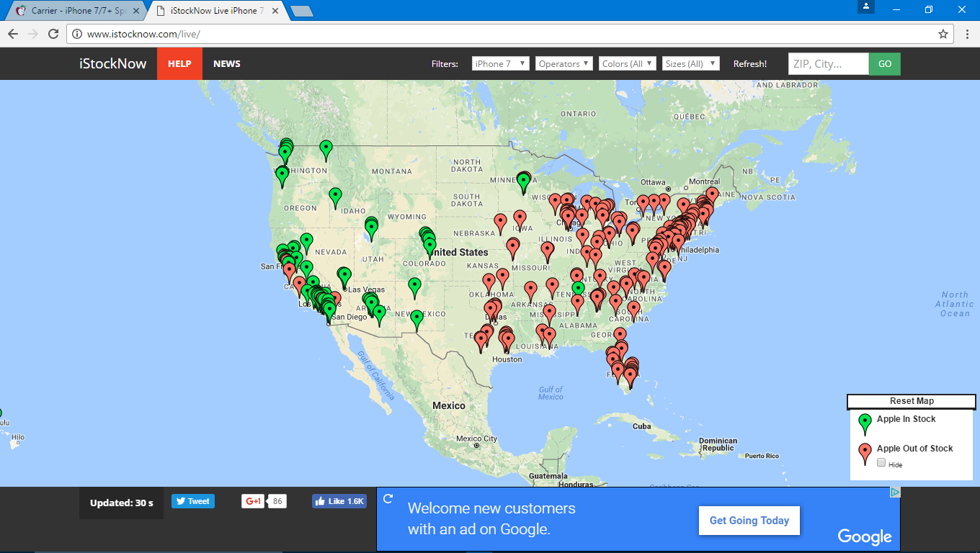Click the green pin in Minnesota
Screen dimensions: 980x553
[x=524, y=181]
